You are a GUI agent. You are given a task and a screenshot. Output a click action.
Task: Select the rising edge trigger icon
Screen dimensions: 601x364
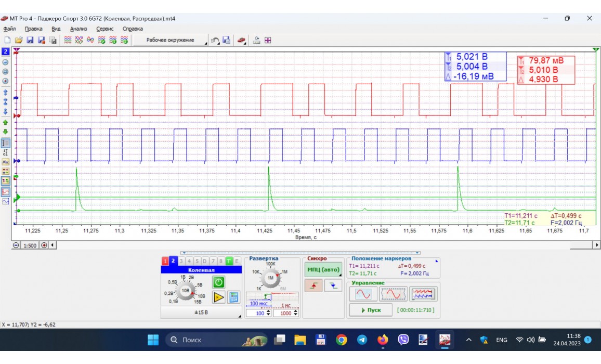coord(313,285)
